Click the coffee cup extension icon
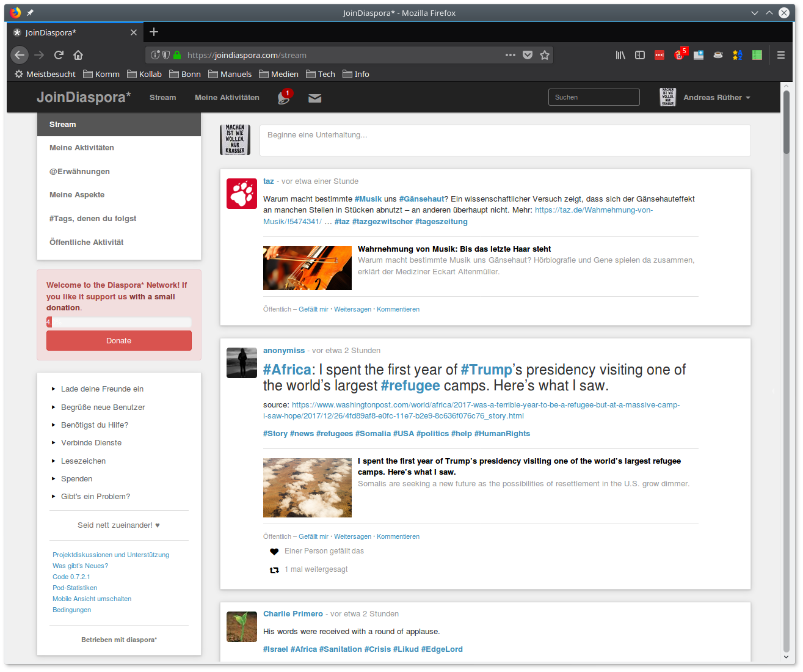Screen dimensions: 803x672 point(718,55)
